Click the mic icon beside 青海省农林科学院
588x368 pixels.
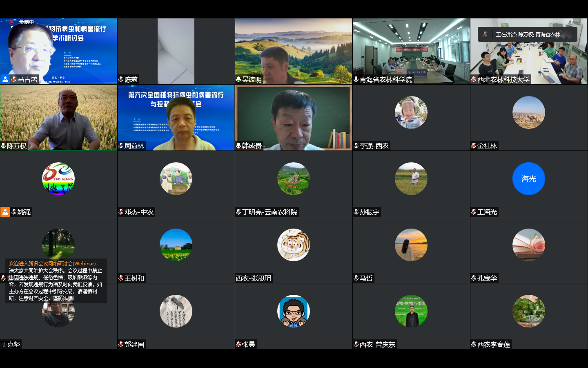click(x=356, y=79)
